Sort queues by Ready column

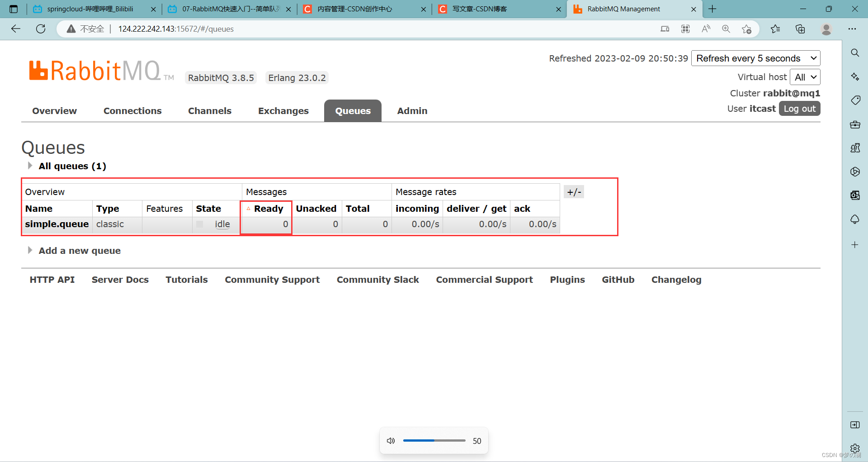coord(269,209)
